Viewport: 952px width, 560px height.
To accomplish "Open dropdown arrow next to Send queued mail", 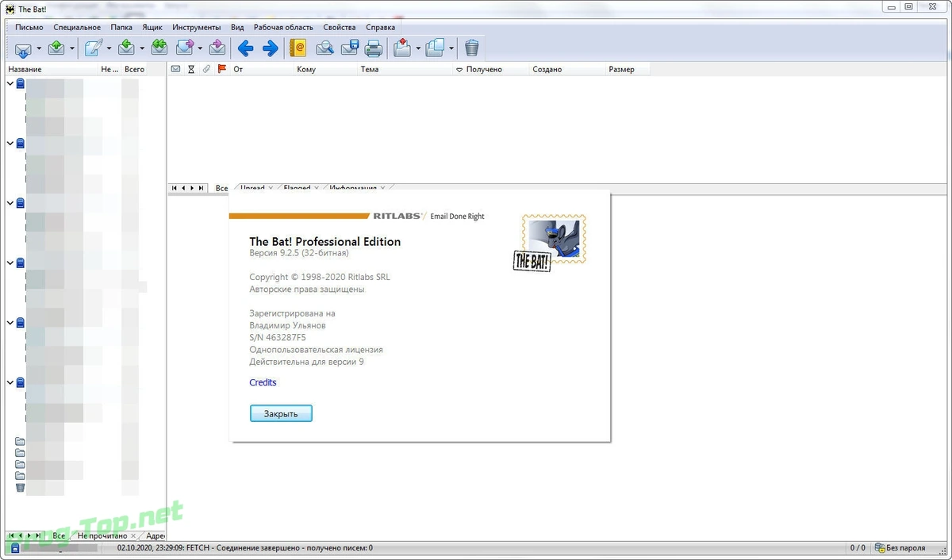I will (x=72, y=49).
